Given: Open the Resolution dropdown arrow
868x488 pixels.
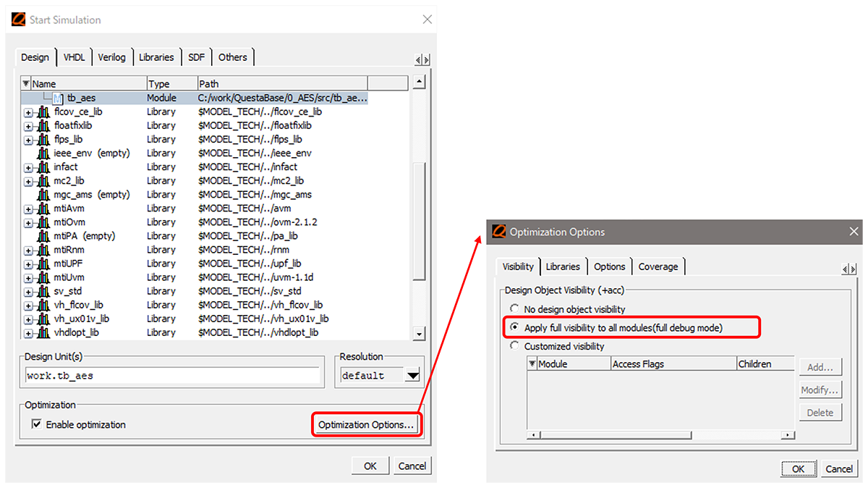Looking at the screenshot, I should [412, 376].
